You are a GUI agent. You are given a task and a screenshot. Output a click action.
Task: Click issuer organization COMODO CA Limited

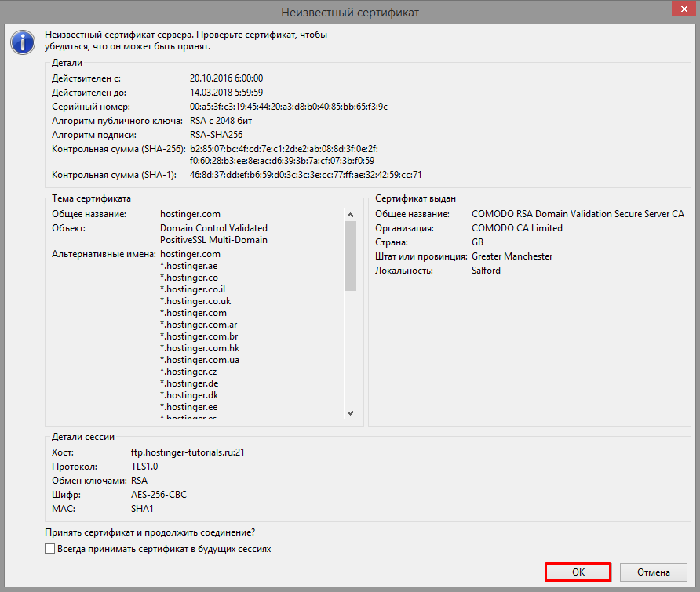click(x=517, y=228)
